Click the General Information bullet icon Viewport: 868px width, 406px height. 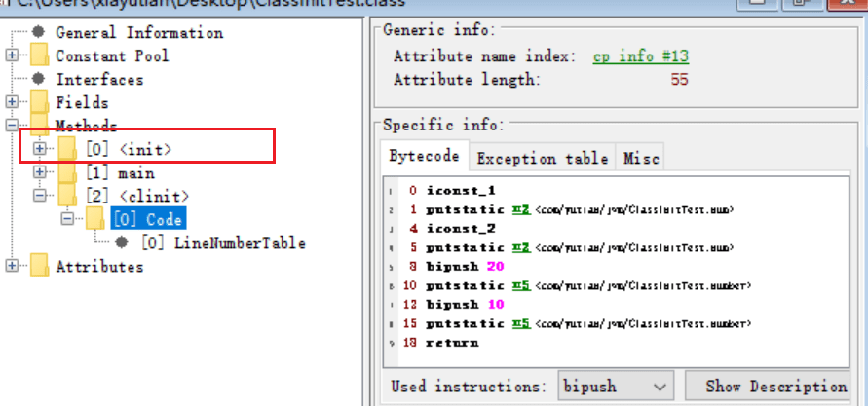(39, 32)
